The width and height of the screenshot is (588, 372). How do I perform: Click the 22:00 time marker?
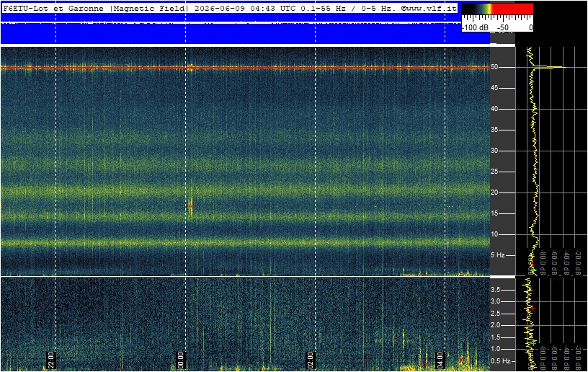[50, 360]
